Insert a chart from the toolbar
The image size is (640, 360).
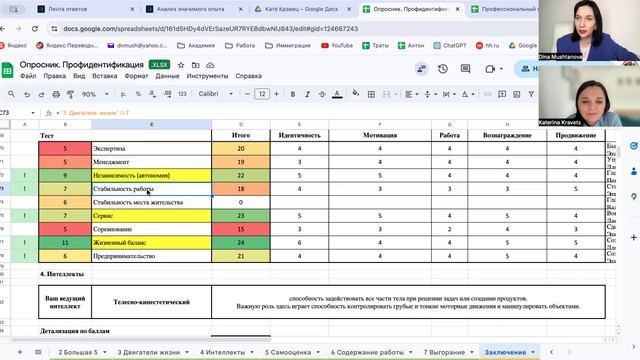(x=517, y=94)
